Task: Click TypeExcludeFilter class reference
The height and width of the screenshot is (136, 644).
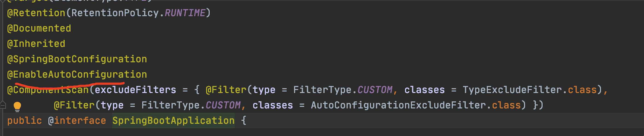Action: click(512, 90)
